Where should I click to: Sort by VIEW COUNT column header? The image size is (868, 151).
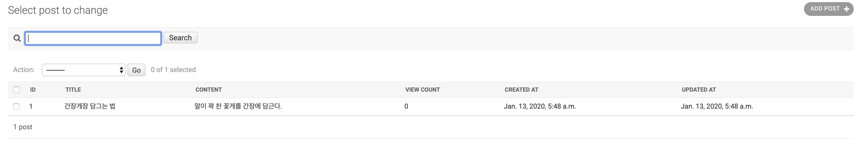[423, 90]
